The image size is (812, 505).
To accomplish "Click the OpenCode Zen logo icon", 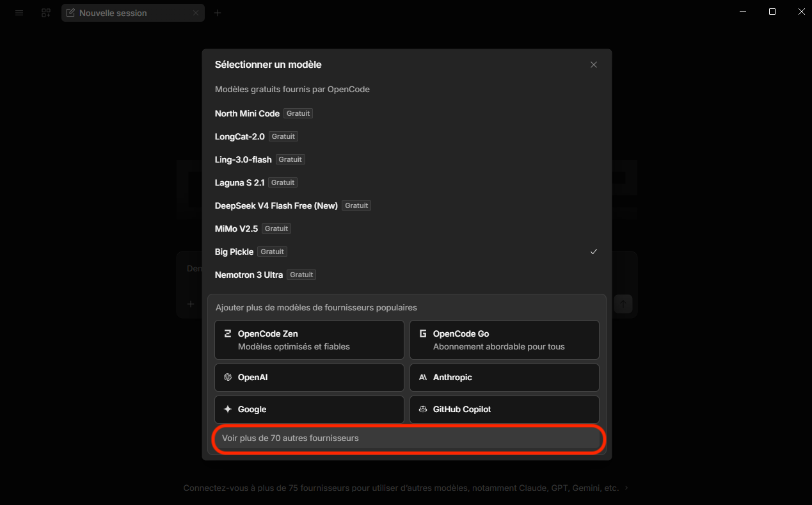I will coord(228,333).
